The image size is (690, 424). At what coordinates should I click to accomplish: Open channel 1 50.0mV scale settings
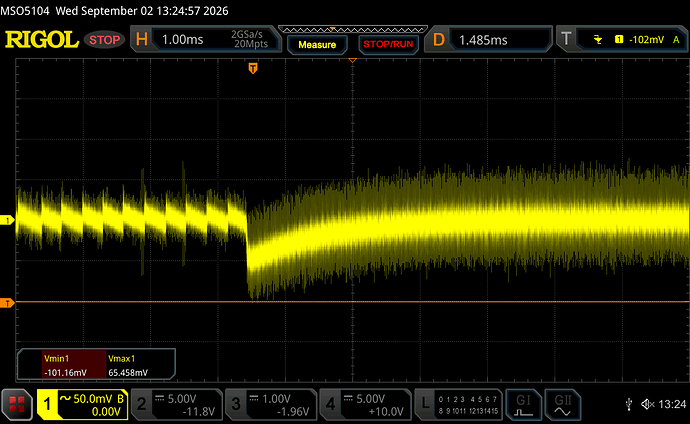point(93,398)
